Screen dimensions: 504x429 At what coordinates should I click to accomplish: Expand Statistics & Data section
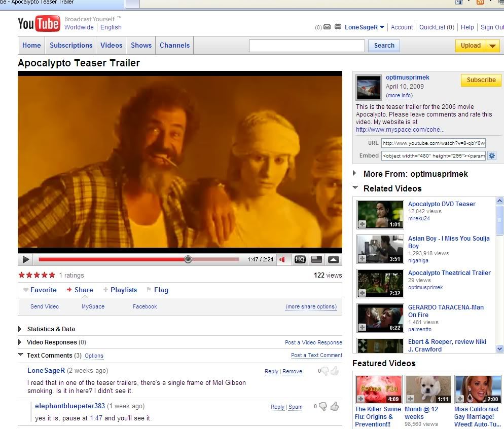20,329
